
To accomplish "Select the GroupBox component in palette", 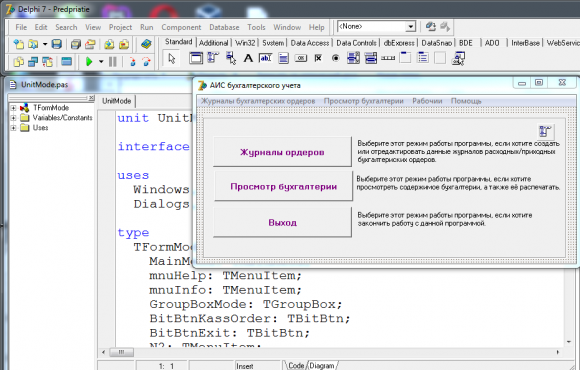I will click(x=405, y=58).
